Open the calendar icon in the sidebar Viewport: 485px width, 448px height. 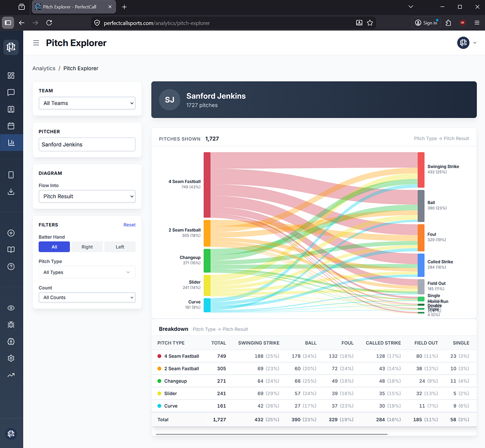[11, 126]
